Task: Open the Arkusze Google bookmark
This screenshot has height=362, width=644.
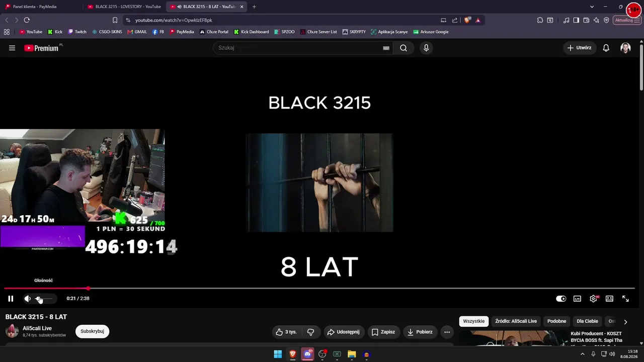Action: point(431,32)
